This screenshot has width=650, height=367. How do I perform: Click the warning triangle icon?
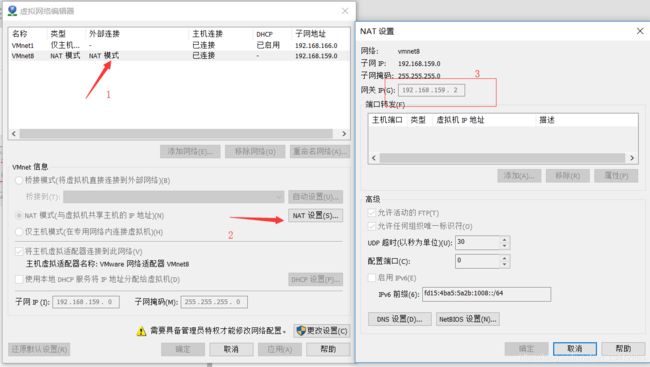[x=141, y=331]
